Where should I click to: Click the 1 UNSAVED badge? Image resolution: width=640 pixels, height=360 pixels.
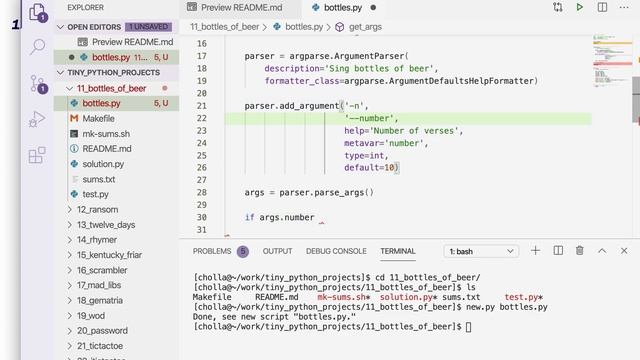(148, 27)
